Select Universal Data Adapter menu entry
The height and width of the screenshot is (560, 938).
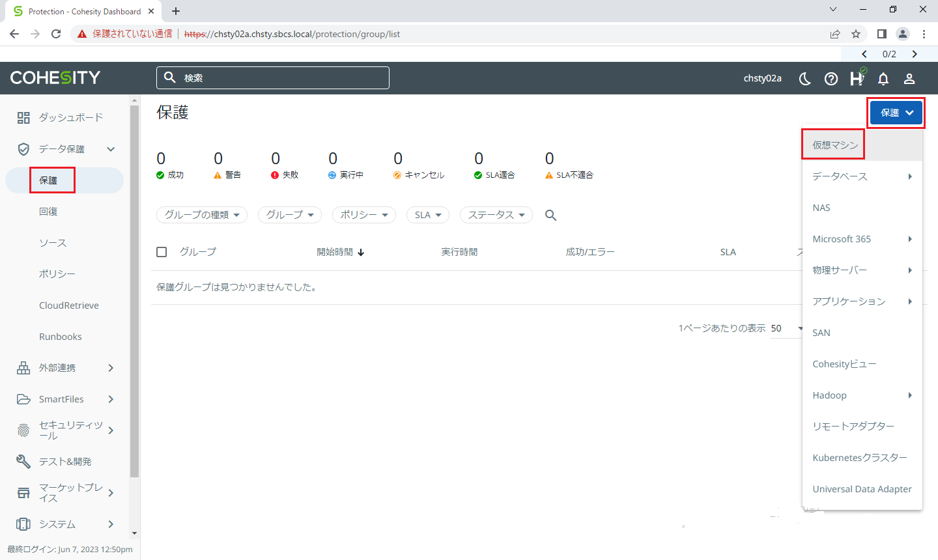(862, 489)
